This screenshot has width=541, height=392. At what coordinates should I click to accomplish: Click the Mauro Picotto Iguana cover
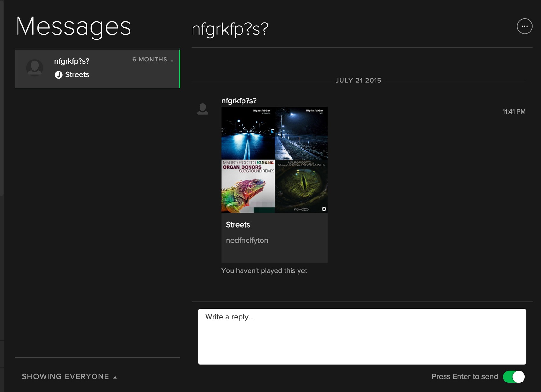(248, 186)
